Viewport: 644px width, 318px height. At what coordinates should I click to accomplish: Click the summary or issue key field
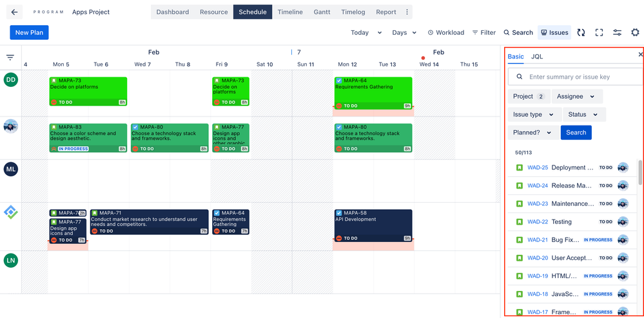click(x=575, y=77)
